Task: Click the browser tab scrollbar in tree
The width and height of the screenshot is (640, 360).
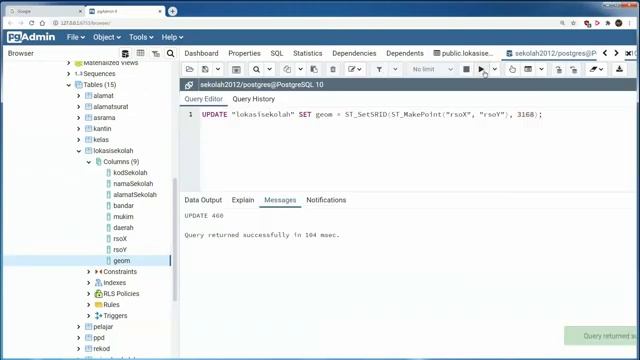Action: tap(175, 240)
